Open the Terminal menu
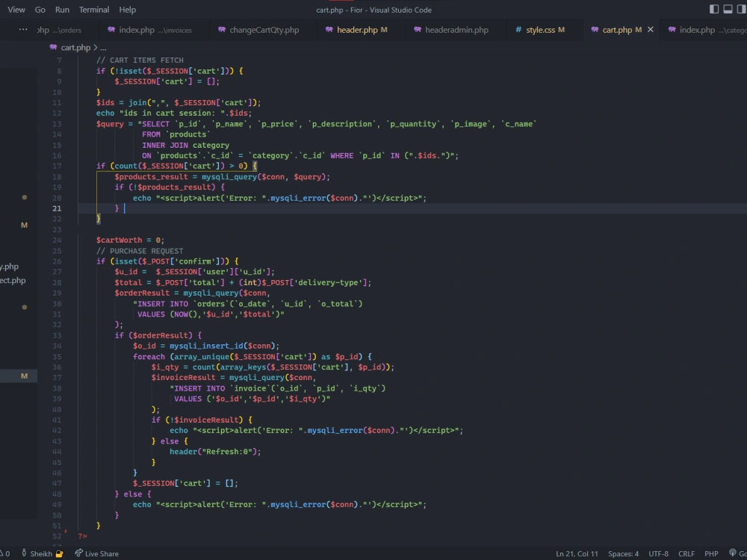The image size is (747, 560). [94, 10]
